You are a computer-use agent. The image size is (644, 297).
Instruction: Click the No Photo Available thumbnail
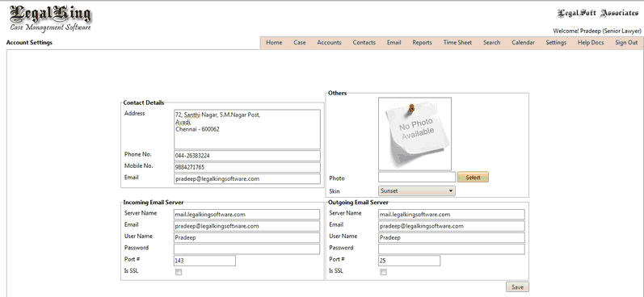[415, 134]
